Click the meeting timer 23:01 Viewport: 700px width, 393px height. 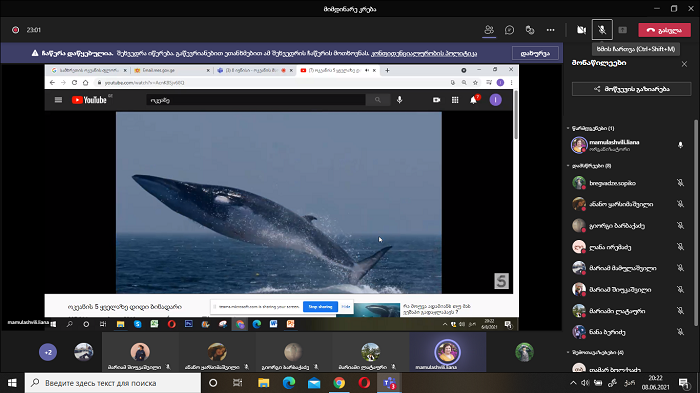(x=33, y=30)
